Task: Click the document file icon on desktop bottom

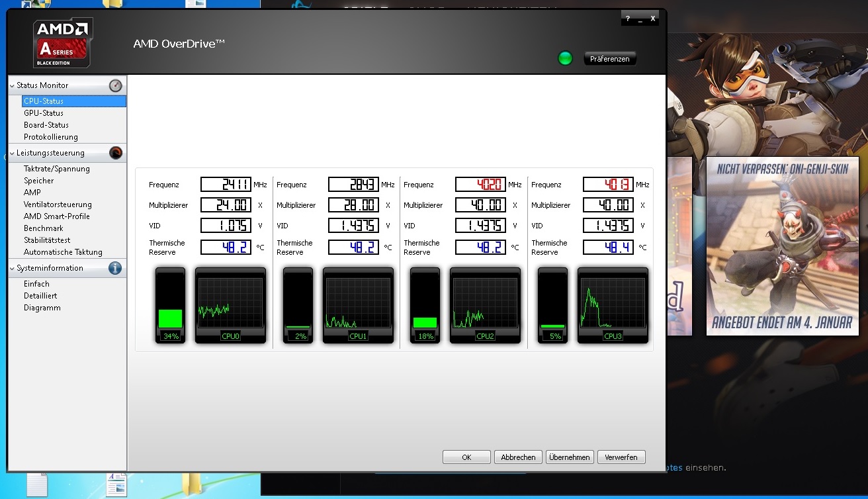Action: pos(116,484)
